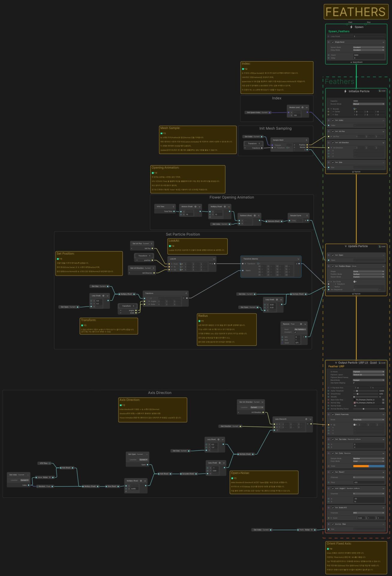The height and width of the screenshot is (576, 392).
Task: Click the Up vector space icon in Orient Fixed Axis
Action: click(x=355, y=425)
